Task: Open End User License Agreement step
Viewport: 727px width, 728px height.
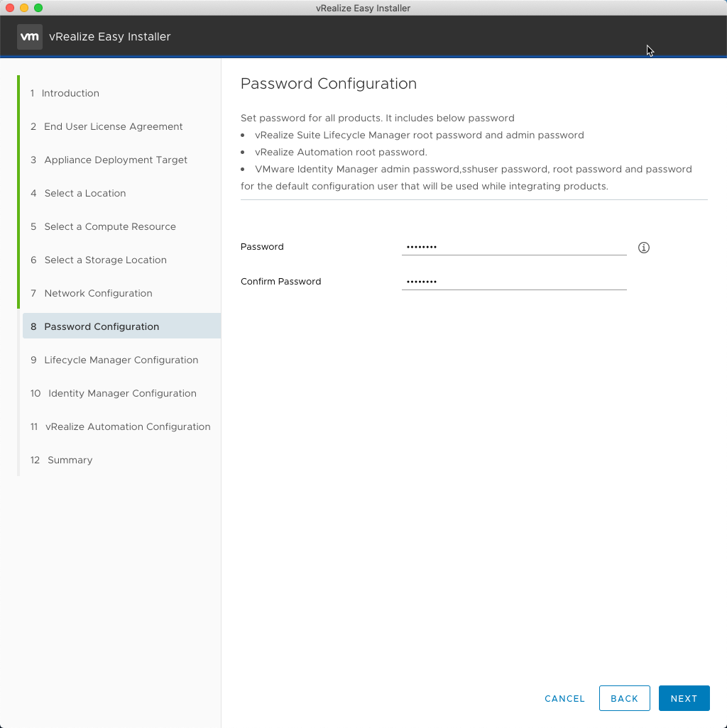Action: 113,126
